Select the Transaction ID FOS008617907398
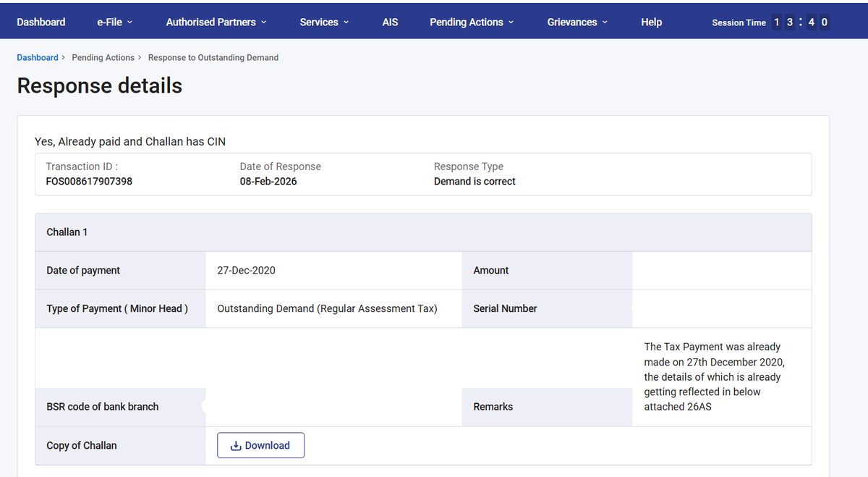Viewport: 868px width, 477px height. point(89,181)
